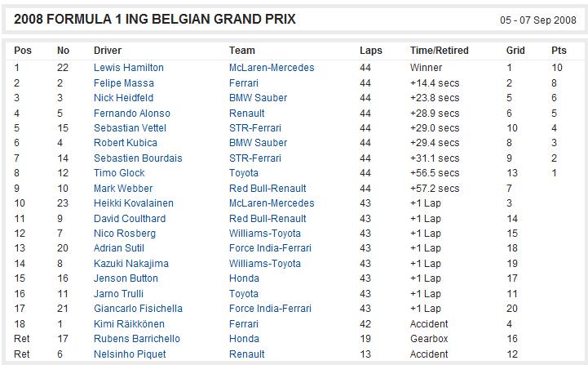The height and width of the screenshot is (365, 588).
Task: Open Mark Webber driver page
Action: (123, 188)
